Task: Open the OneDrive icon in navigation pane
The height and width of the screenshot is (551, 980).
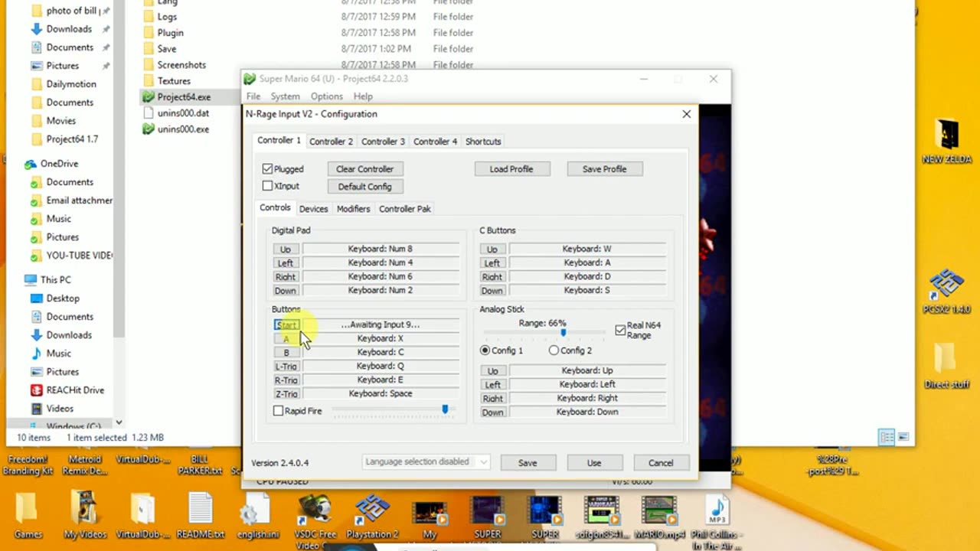Action: coord(31,164)
